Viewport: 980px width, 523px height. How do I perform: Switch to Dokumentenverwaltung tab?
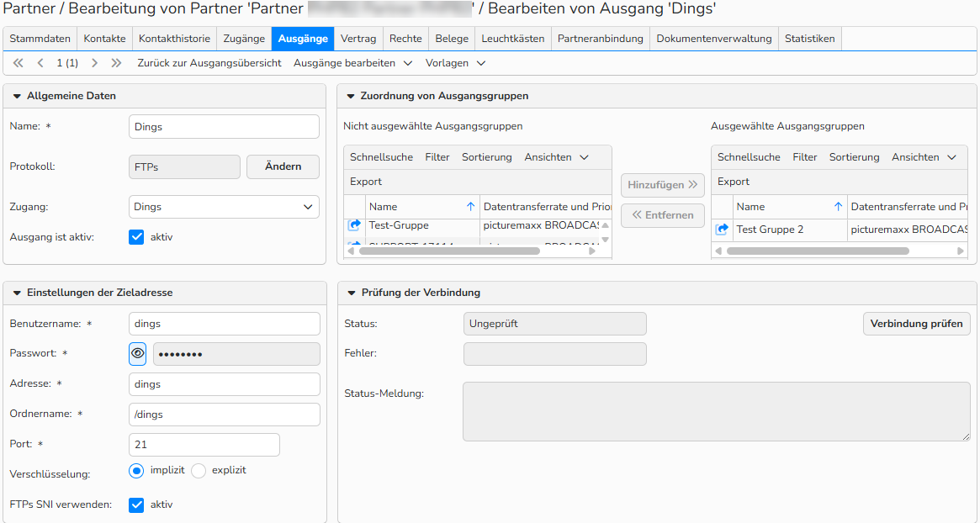pos(713,39)
